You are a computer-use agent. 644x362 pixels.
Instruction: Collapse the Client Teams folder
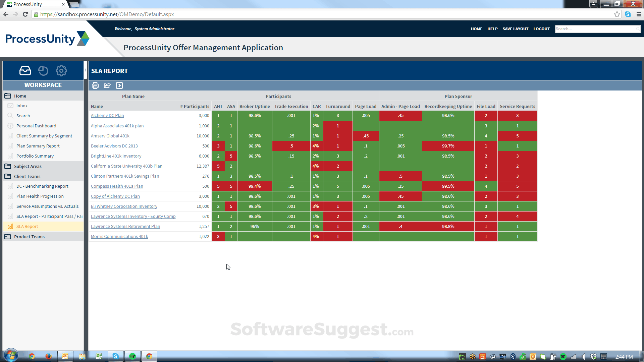[27, 176]
